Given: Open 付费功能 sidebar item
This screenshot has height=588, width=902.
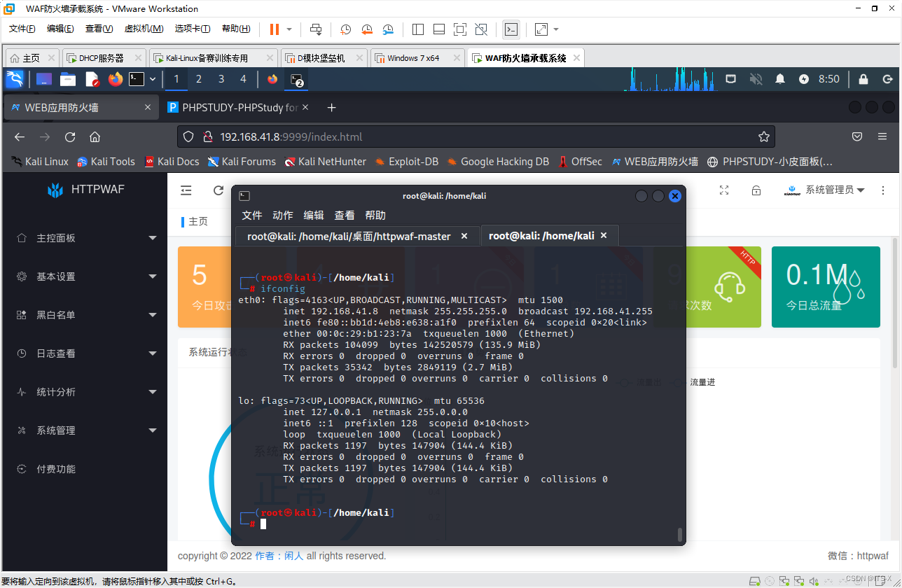Looking at the screenshot, I should click(84, 469).
